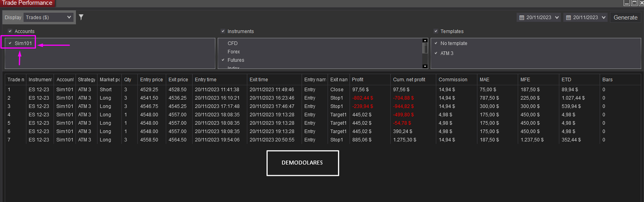Click the Generate button
644x202 pixels.
coord(625,18)
